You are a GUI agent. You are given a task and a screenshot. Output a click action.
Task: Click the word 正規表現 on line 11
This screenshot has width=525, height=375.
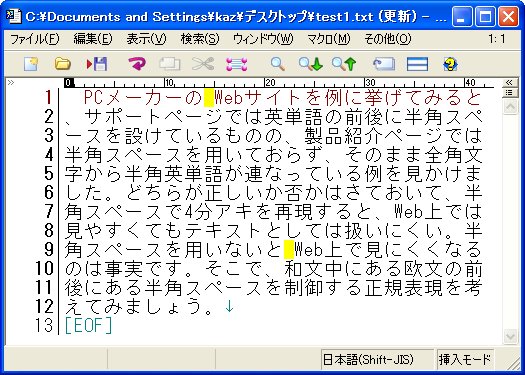coord(404,287)
